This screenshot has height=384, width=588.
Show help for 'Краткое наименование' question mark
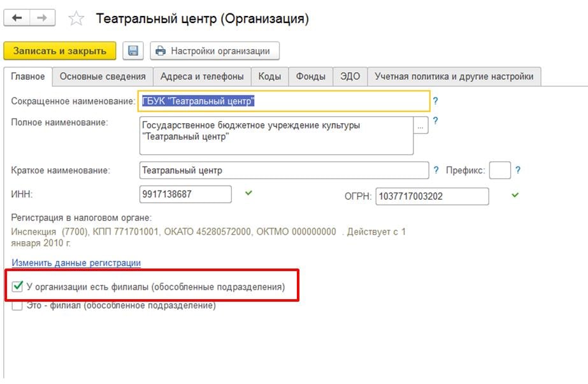(436, 170)
